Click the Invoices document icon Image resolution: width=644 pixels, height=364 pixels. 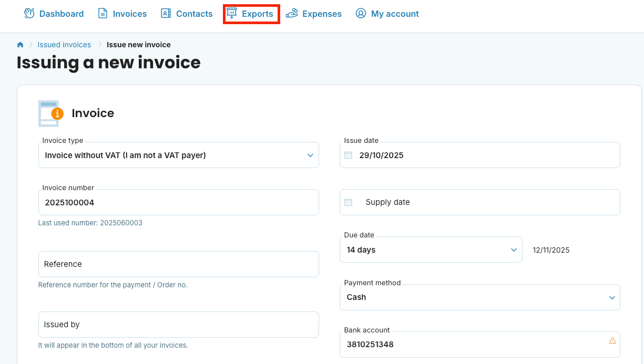pos(103,14)
